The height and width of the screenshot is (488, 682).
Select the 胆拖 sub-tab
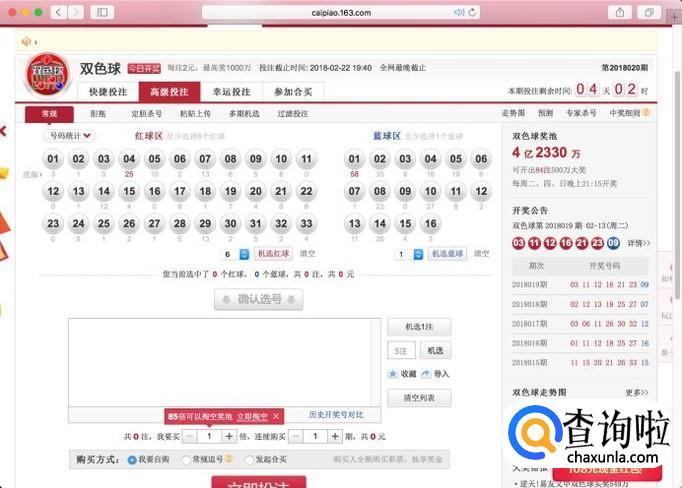98,114
